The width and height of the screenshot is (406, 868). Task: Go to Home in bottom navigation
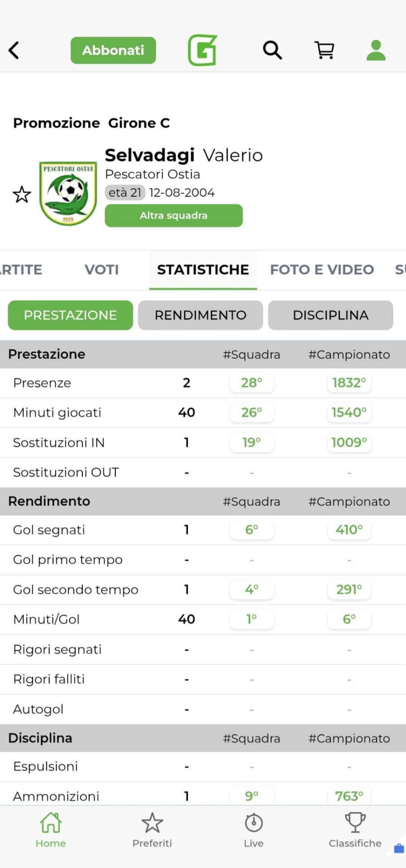tap(51, 830)
